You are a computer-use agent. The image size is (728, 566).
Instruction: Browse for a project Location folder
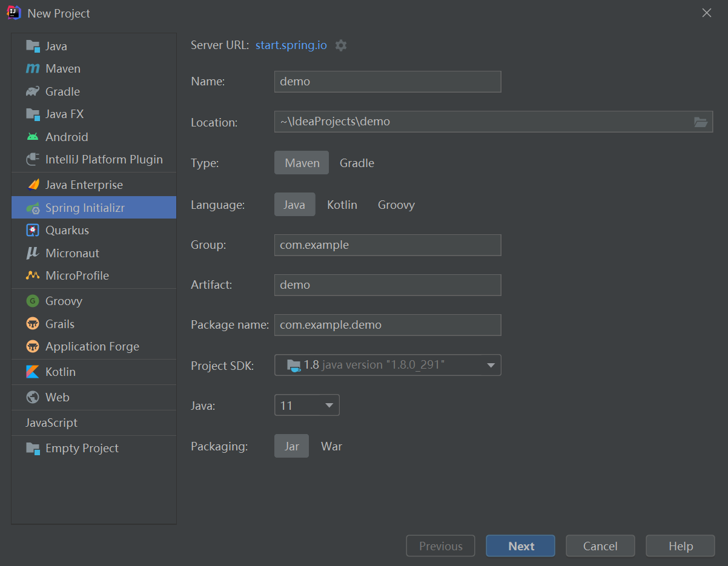(x=701, y=122)
